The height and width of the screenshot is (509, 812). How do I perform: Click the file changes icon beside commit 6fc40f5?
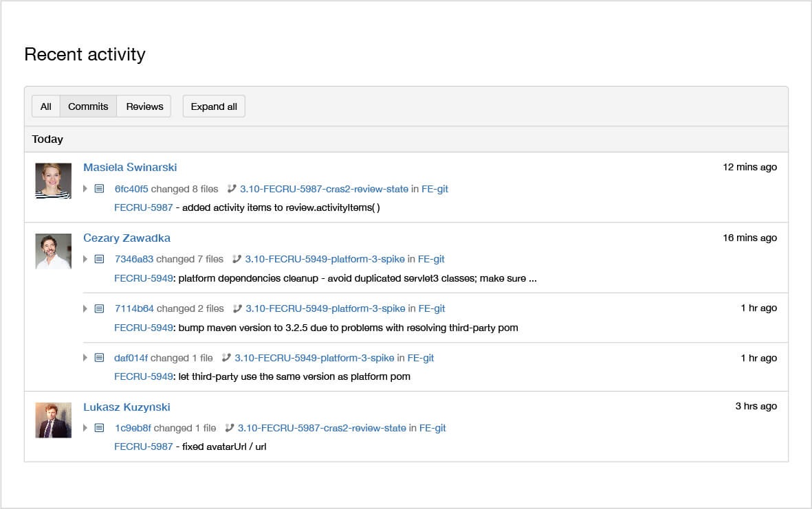[99, 189]
